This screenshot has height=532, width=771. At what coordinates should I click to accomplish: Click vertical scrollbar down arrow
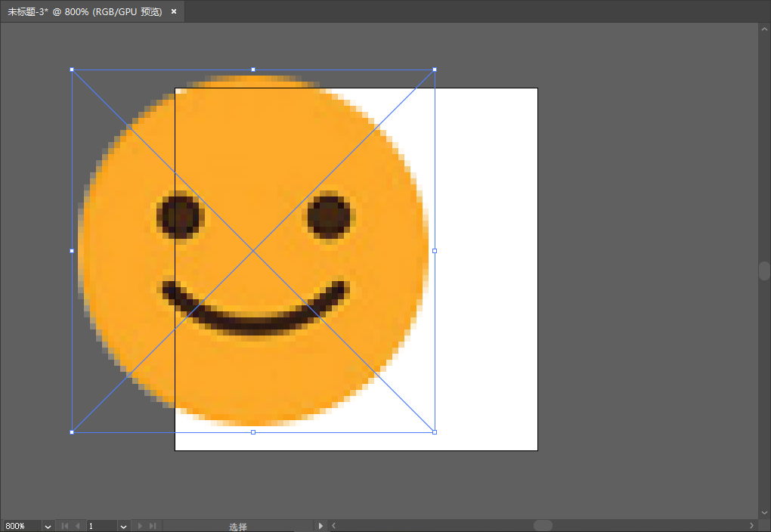click(x=764, y=513)
